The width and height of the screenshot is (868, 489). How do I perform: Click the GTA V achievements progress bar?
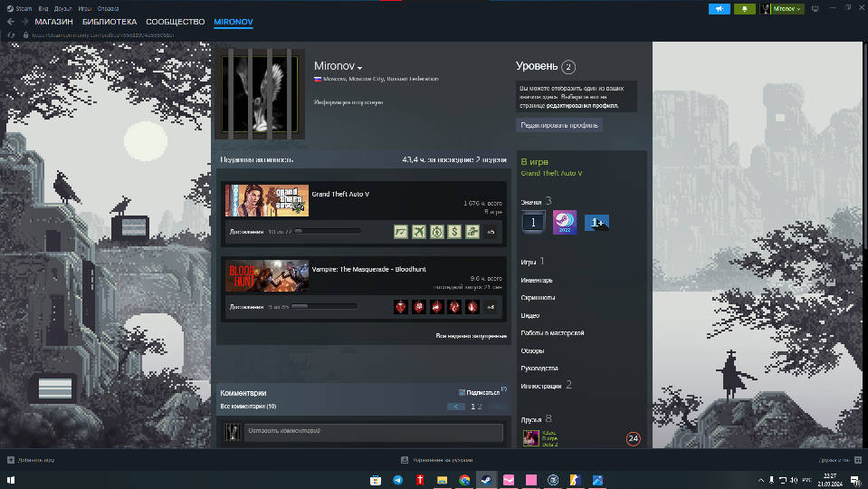tap(328, 231)
